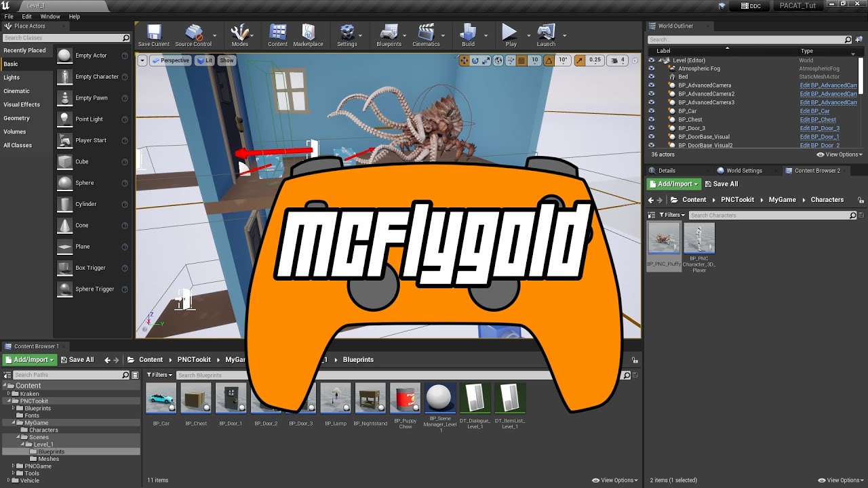
Task: Click the Show button in viewport
Action: [x=226, y=60]
